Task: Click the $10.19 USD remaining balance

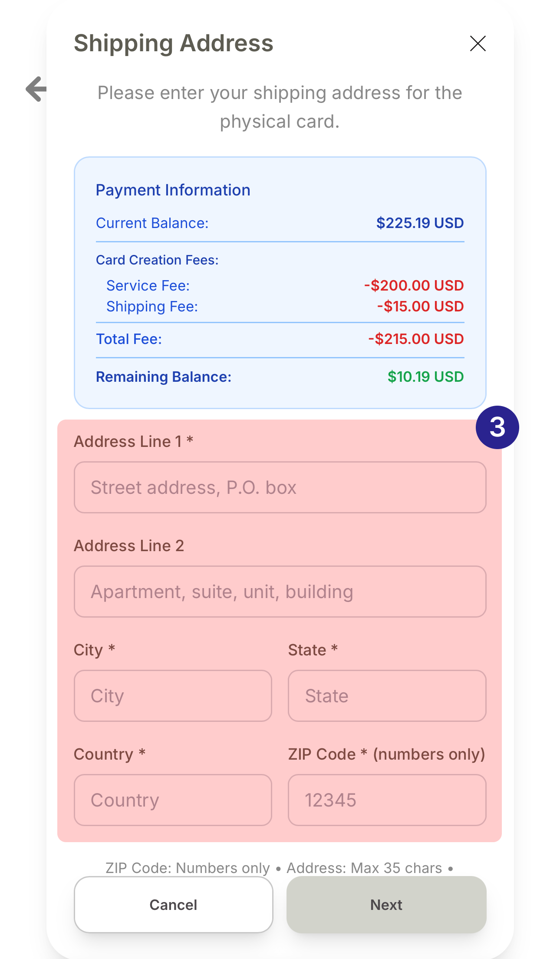Action: coord(425,377)
